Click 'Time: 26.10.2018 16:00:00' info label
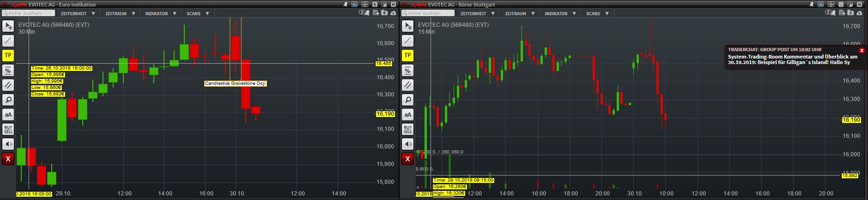 click(x=61, y=68)
